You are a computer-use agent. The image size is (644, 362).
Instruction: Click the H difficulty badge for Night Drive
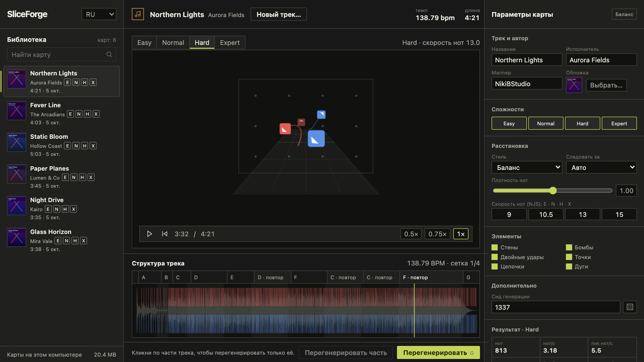(x=65, y=209)
